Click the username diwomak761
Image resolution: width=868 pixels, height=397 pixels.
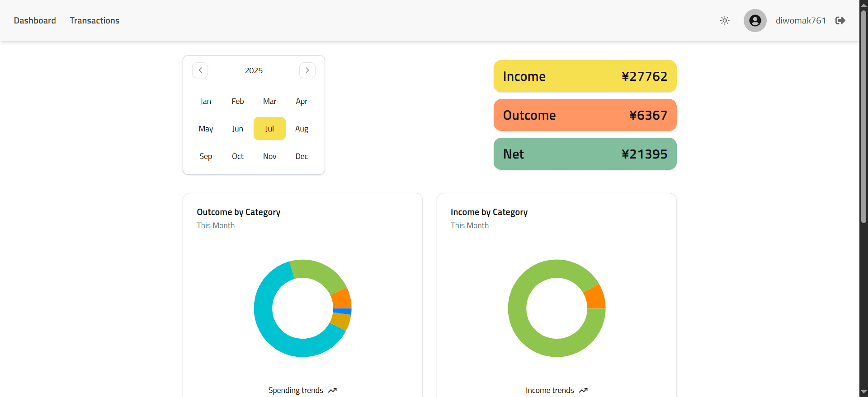click(x=801, y=21)
